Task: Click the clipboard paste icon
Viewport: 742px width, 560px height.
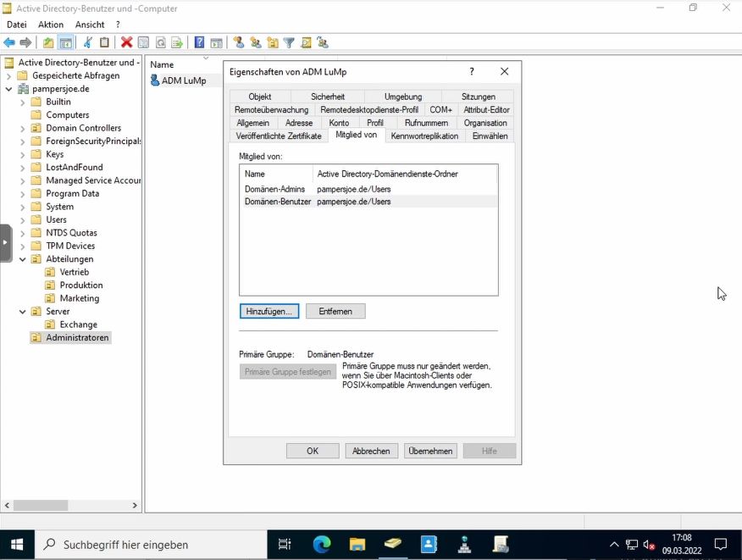Action: 104,42
